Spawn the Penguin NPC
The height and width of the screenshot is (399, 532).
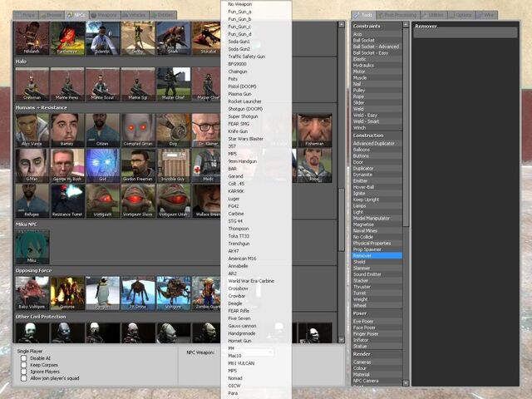pyautogui.click(x=102, y=293)
